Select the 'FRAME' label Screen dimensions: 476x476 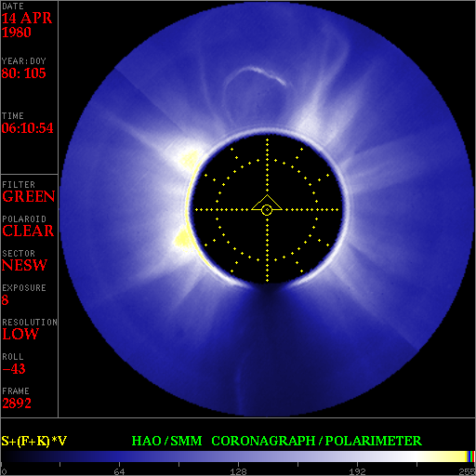pos(16,390)
